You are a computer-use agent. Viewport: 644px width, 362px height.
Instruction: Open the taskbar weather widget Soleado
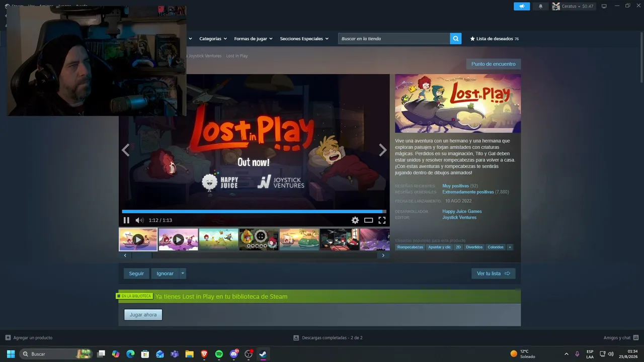pos(523,354)
